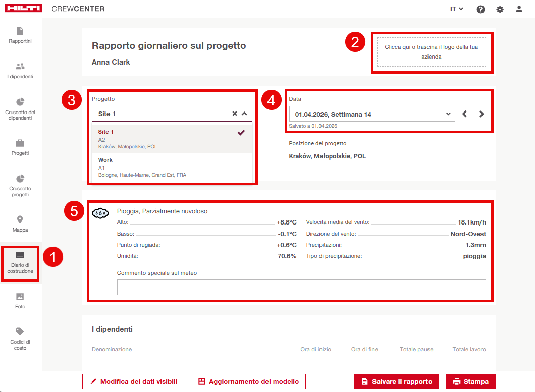
Task: Click the help question mark icon
Action: click(x=480, y=9)
